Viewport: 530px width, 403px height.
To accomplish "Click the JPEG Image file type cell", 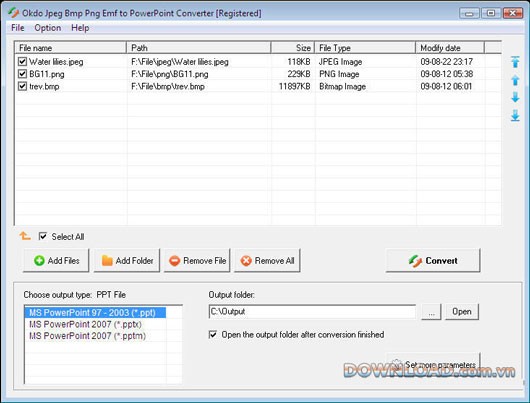I will [x=340, y=62].
